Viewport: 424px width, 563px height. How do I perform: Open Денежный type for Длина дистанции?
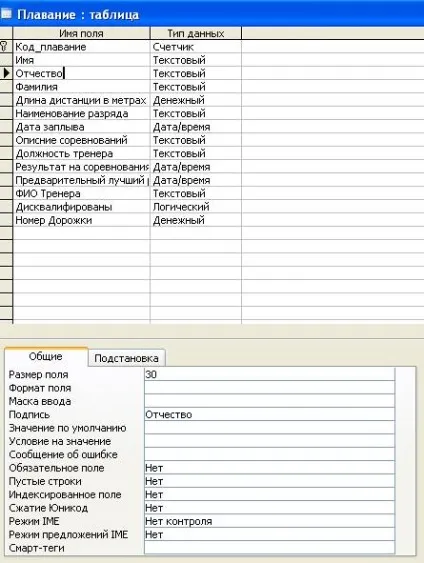(196, 100)
